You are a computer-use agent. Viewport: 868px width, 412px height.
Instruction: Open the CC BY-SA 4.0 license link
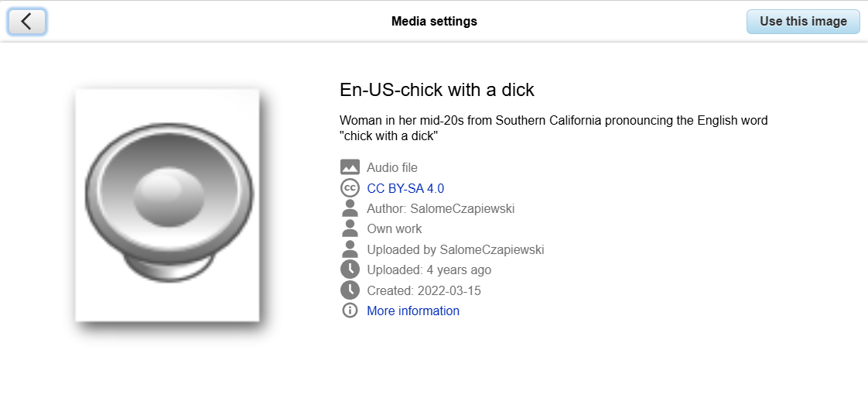pyautogui.click(x=405, y=188)
